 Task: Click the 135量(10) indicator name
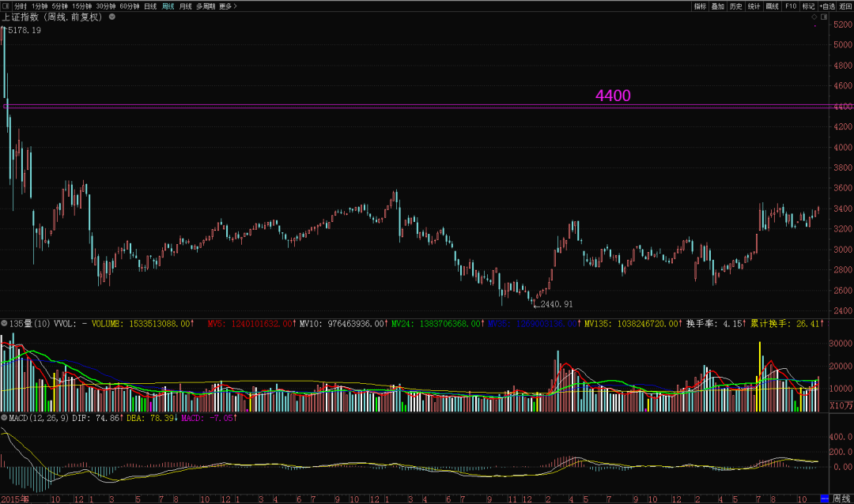coord(30,323)
